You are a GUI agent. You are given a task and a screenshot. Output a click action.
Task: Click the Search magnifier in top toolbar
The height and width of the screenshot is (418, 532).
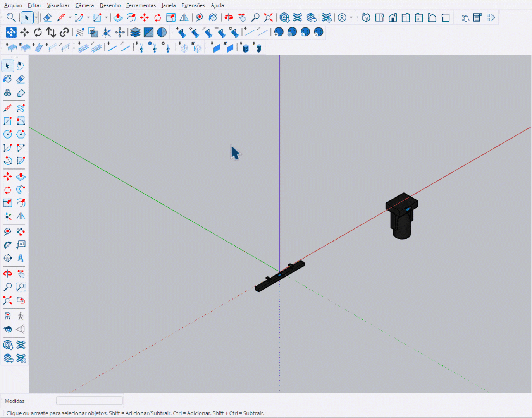(11, 17)
